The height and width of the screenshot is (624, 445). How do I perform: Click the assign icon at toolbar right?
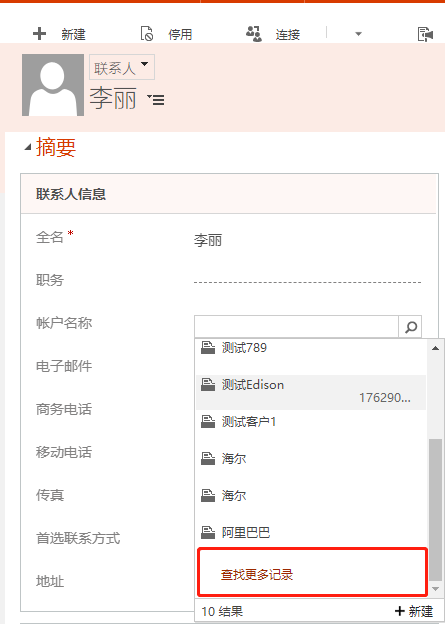click(425, 34)
